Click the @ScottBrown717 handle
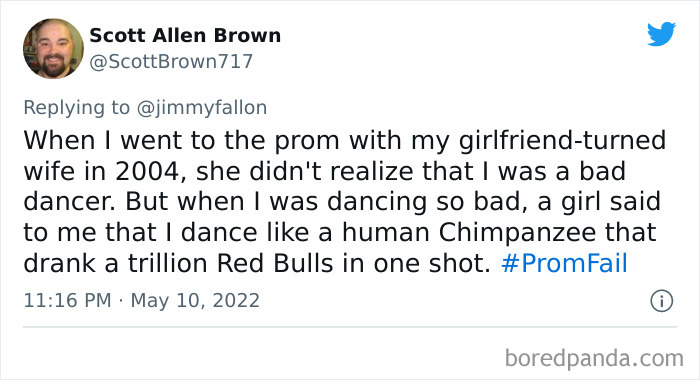The height and width of the screenshot is (380, 700). click(x=171, y=62)
